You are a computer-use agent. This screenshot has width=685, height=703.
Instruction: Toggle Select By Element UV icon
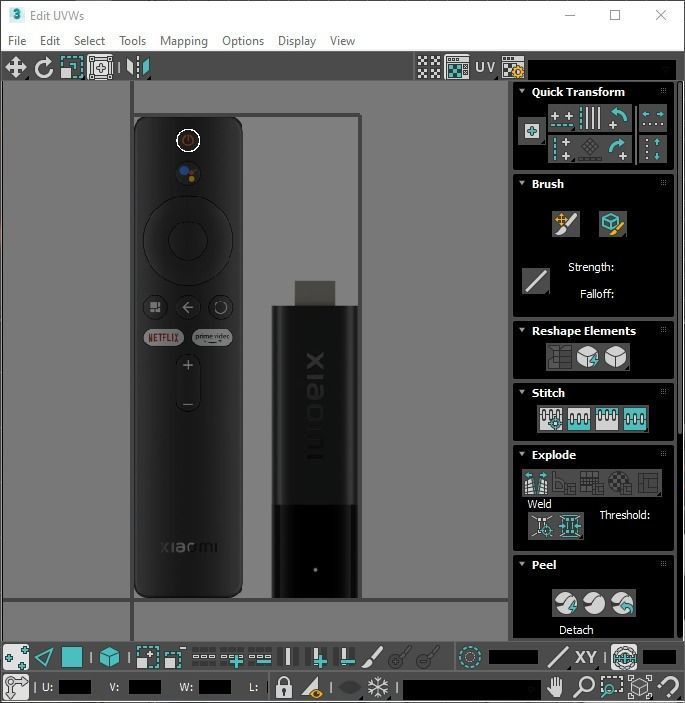tap(109, 657)
